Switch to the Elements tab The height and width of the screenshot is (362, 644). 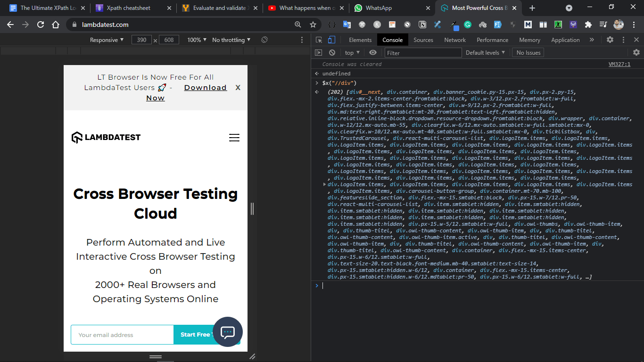click(360, 40)
